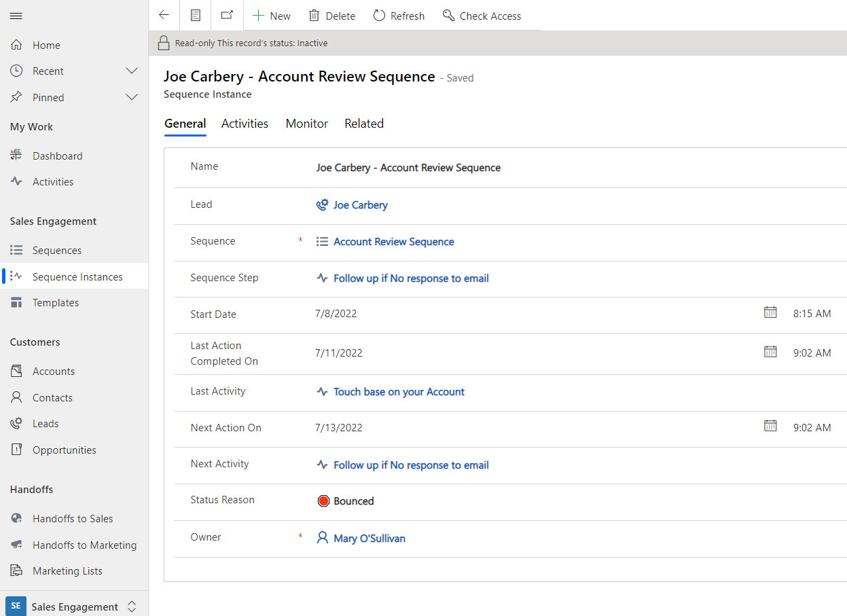Viewport: 847px width, 616px height.
Task: Click the 8:15 AM start time
Action: click(x=812, y=314)
